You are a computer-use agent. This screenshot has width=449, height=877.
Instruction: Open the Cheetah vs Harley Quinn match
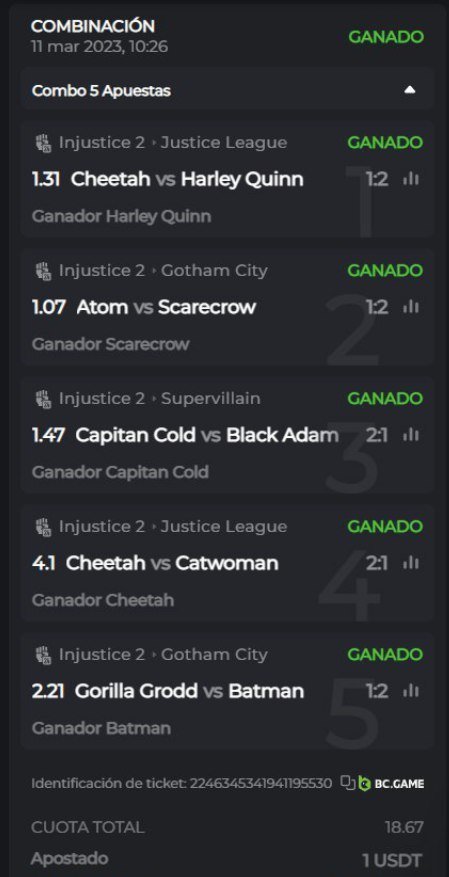coord(187,179)
